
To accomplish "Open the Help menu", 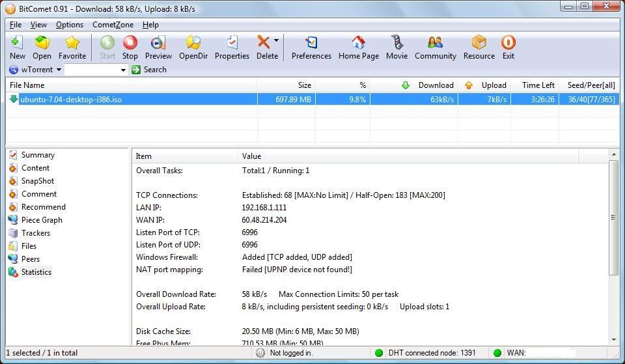I will [x=150, y=25].
